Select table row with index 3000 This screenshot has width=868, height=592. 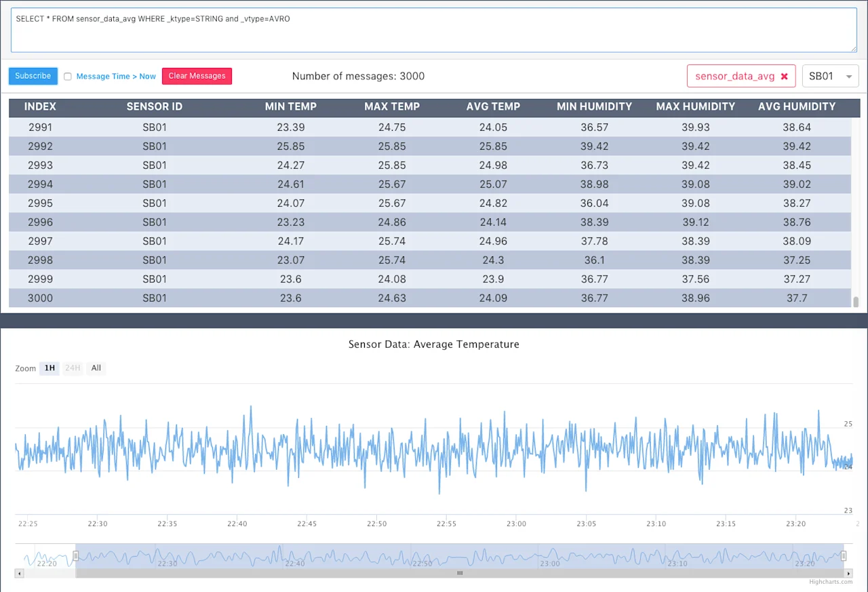click(430, 298)
